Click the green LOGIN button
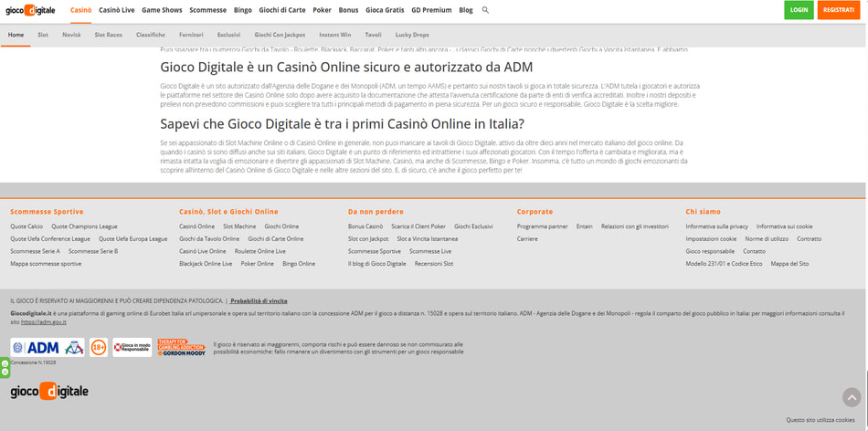 click(799, 10)
